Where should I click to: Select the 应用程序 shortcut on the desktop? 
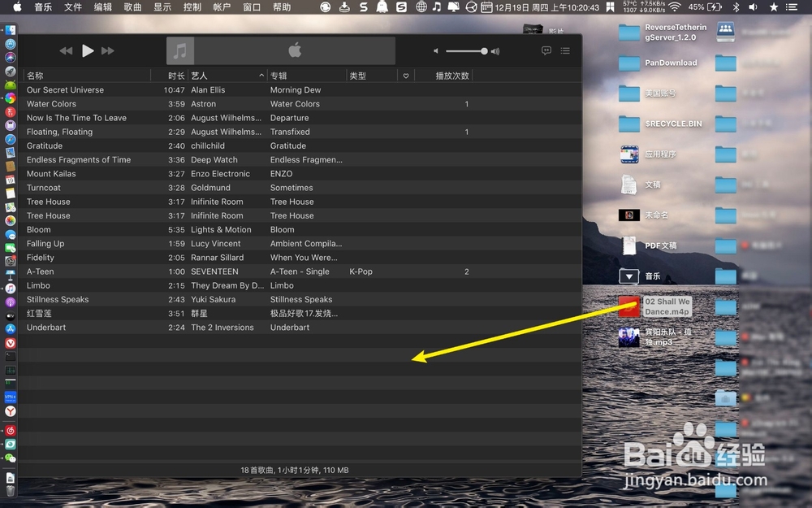[x=630, y=153]
